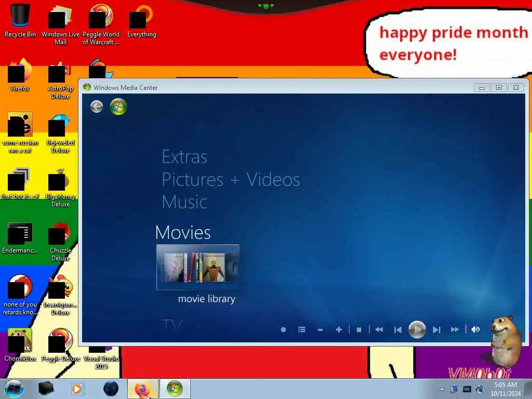
Task: Open Windows Live Mail desktop icon
Action: pyautogui.click(x=60, y=24)
